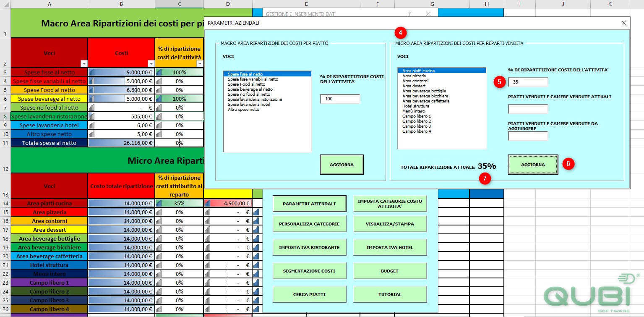Select Area beverage caffetteria in Micro list
The width and height of the screenshot is (644, 317).
(442, 101)
